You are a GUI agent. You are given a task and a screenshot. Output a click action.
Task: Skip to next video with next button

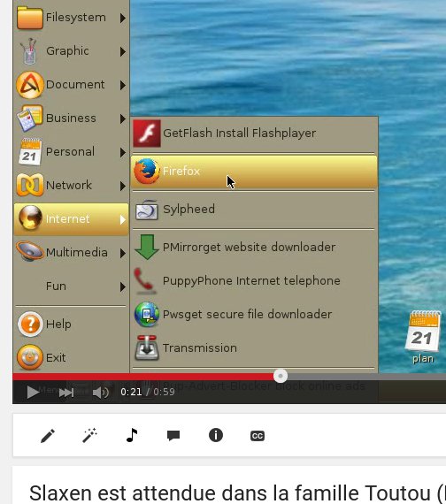click(66, 393)
